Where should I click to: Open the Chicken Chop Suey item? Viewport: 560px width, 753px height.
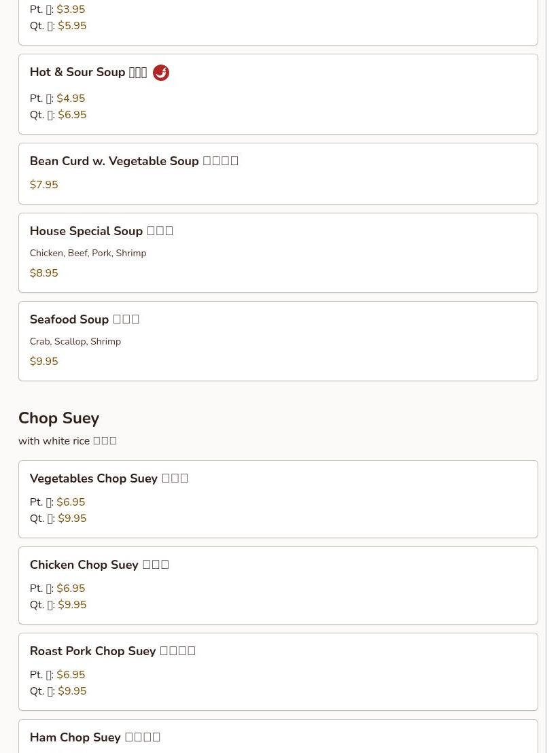click(x=99, y=565)
